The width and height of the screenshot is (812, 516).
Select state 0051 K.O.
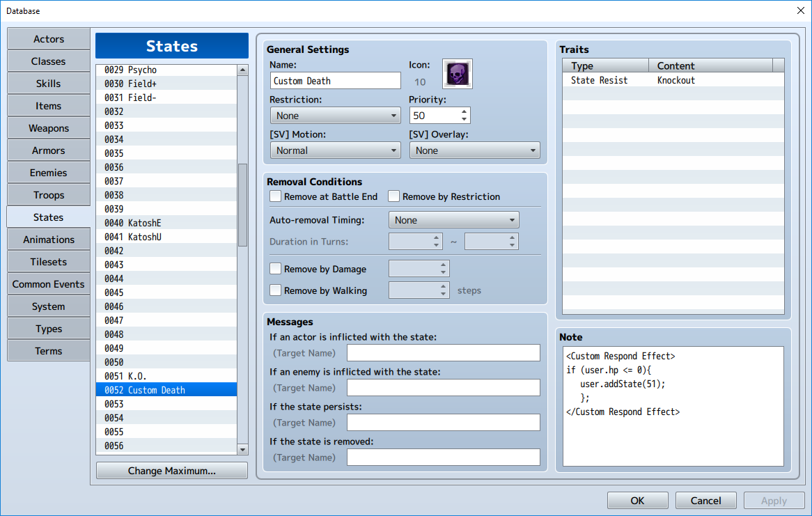point(166,376)
